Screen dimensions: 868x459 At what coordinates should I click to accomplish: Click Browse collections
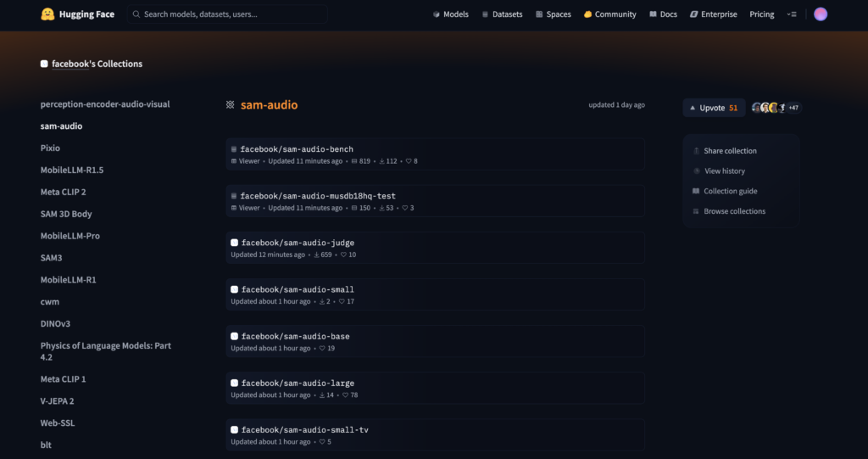coord(734,211)
